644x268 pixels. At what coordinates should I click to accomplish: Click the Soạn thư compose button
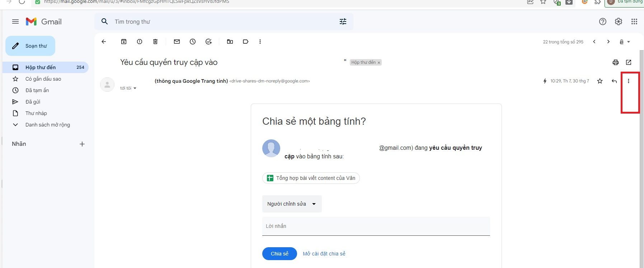(30, 46)
